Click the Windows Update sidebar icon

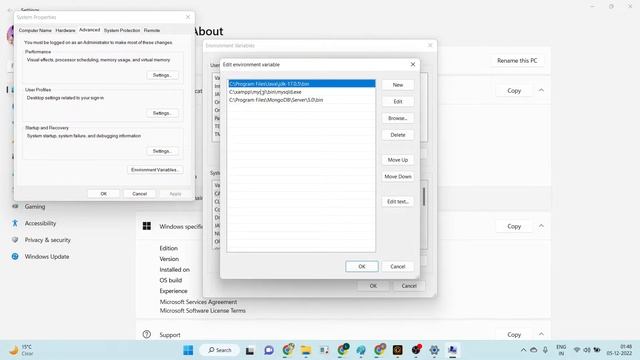(15, 257)
